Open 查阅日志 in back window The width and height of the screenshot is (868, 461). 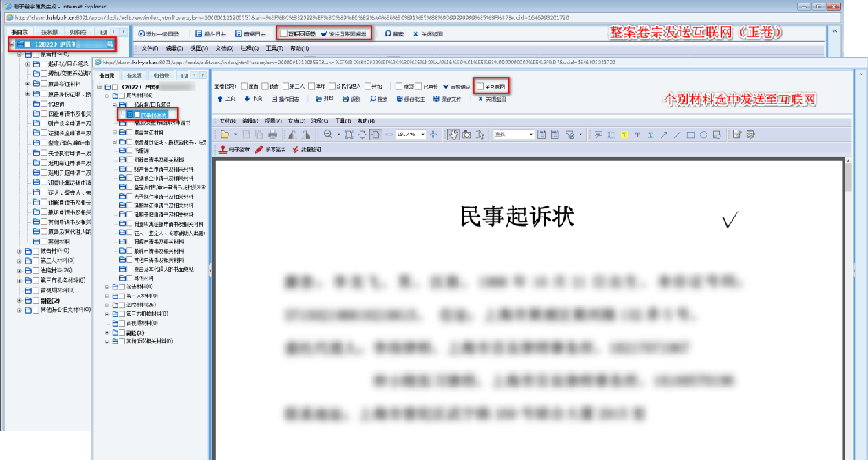250,34
